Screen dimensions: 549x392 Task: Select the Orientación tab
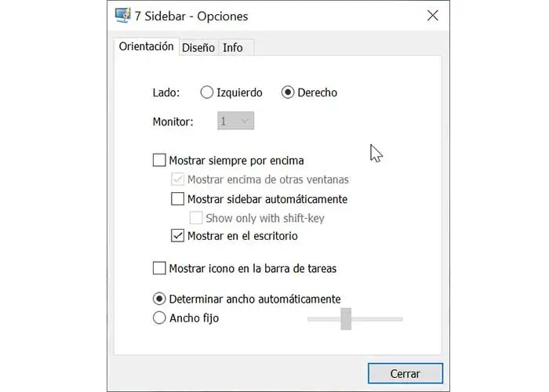pyautogui.click(x=146, y=47)
